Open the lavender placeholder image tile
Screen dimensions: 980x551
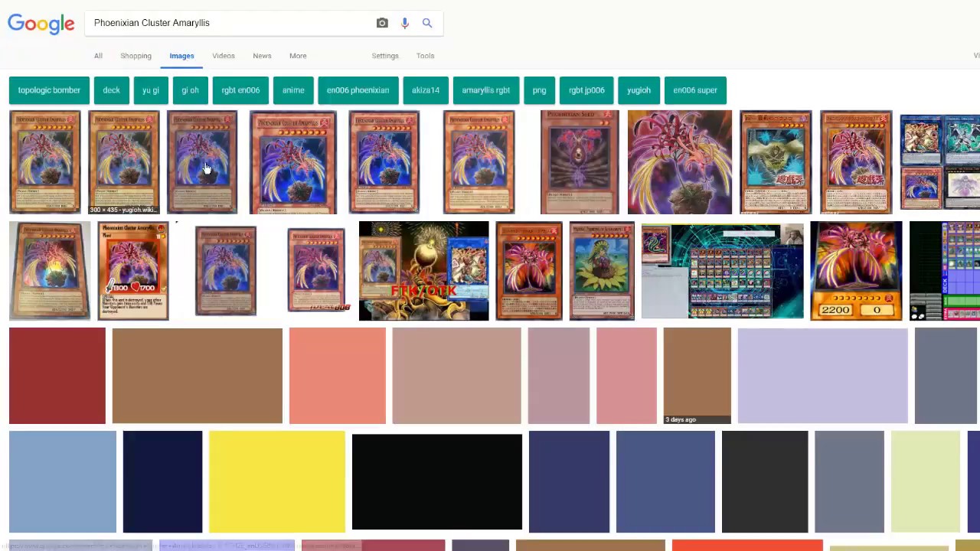(823, 376)
